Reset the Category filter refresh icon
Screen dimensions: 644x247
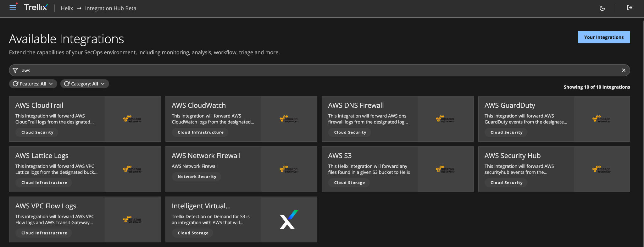(67, 84)
